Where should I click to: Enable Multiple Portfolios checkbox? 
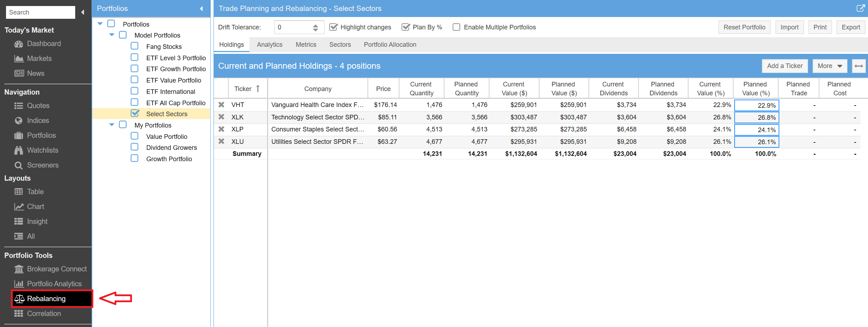point(457,27)
